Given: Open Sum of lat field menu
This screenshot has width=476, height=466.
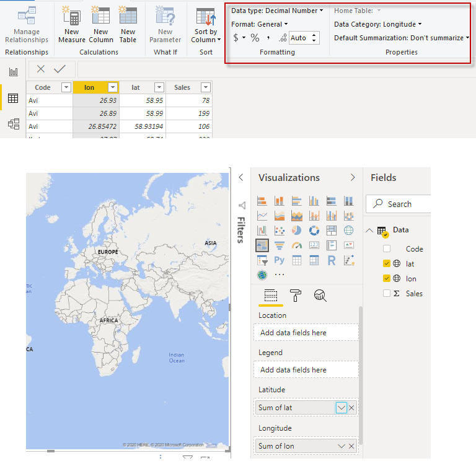Looking at the screenshot, I should 342,408.
